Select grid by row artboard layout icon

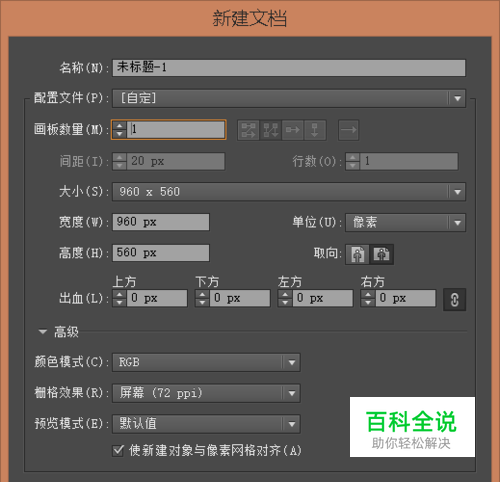(x=248, y=130)
